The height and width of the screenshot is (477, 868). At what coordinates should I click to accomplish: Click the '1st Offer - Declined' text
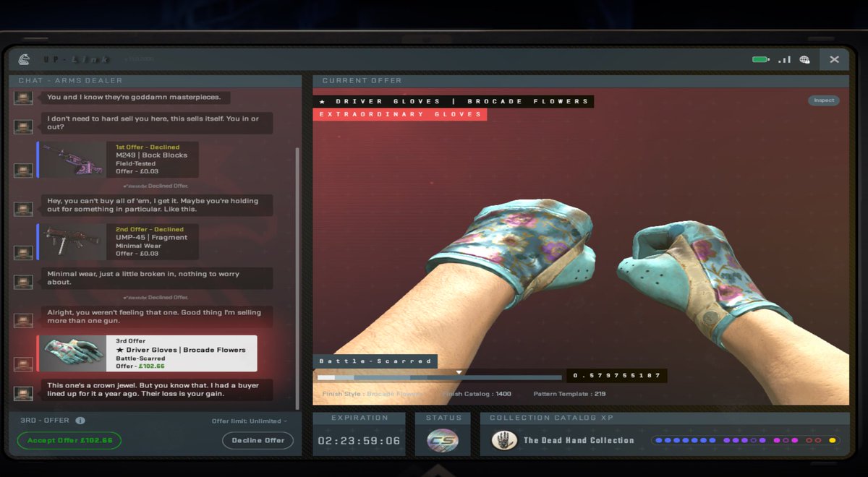point(148,147)
